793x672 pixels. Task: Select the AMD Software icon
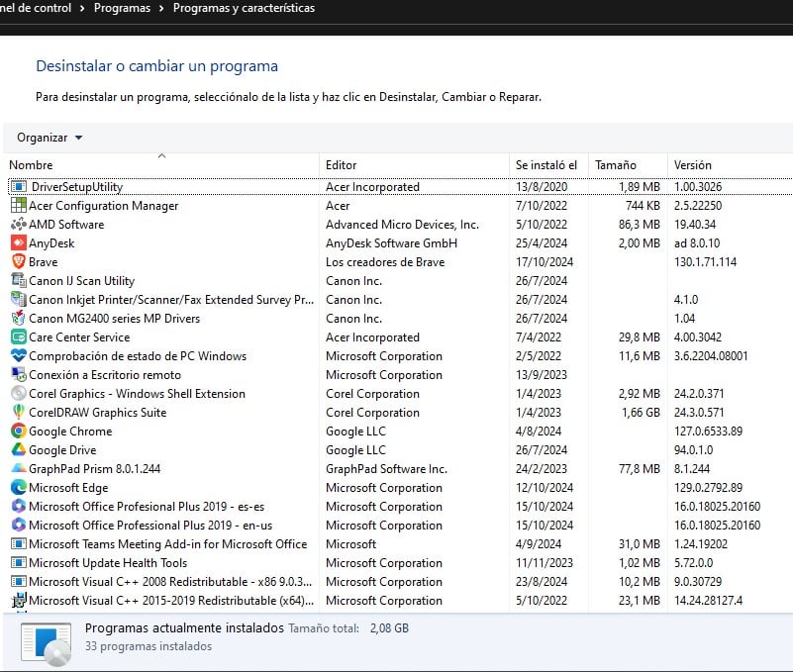coord(19,224)
